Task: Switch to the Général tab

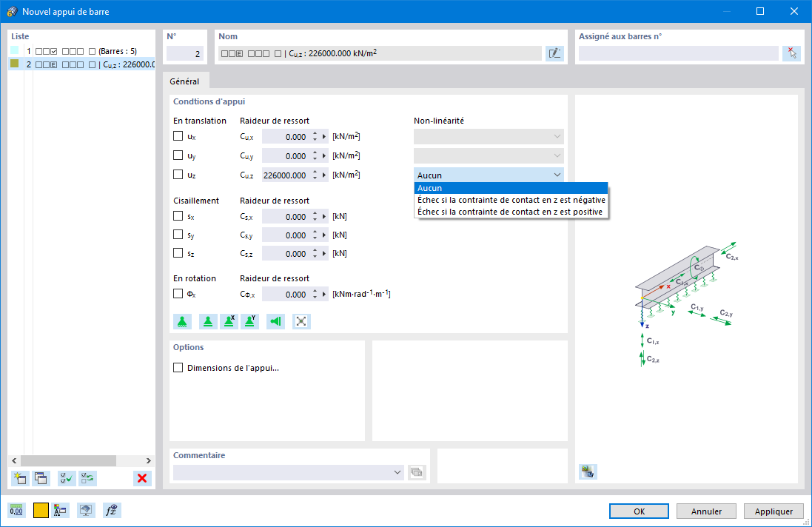Action: click(184, 81)
